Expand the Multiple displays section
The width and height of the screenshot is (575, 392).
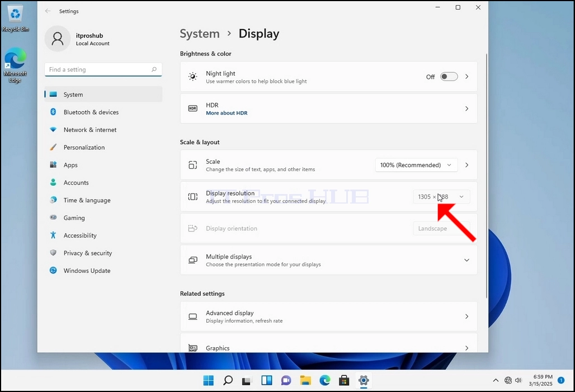[328, 260]
